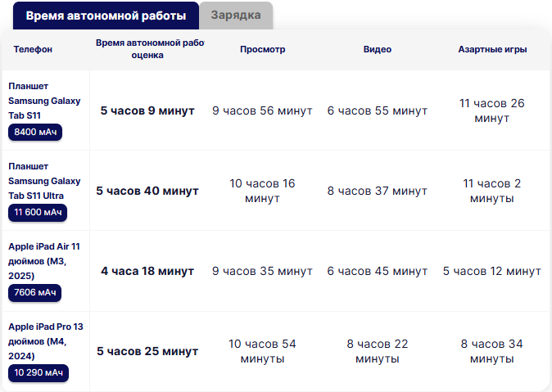
Task: Click the Азартные игры column header
Action: click(491, 49)
